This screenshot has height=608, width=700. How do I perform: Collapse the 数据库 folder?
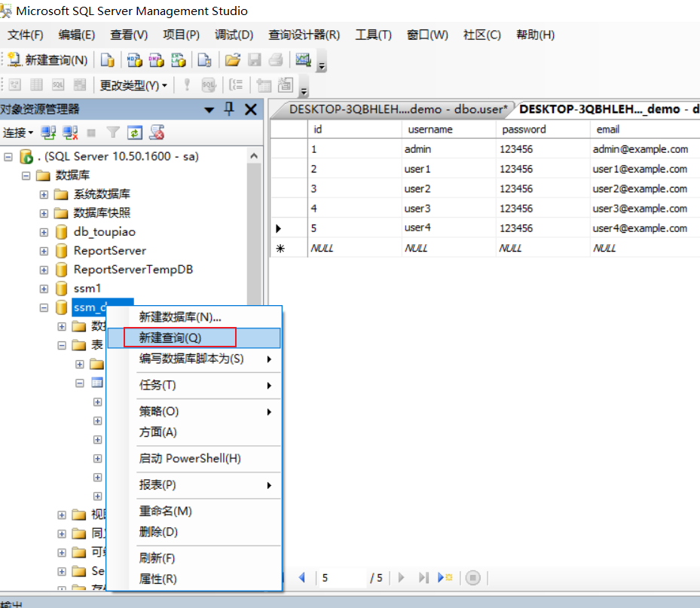pyautogui.click(x=26, y=176)
